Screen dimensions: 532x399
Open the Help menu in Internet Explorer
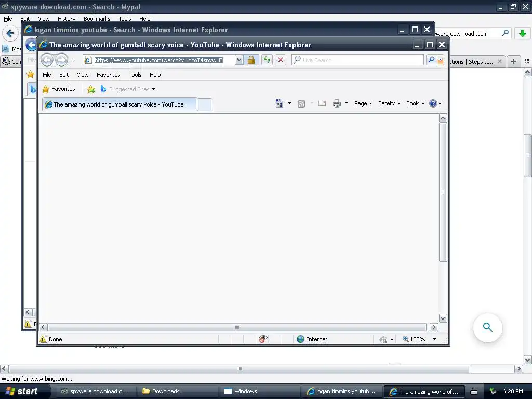tap(155, 75)
